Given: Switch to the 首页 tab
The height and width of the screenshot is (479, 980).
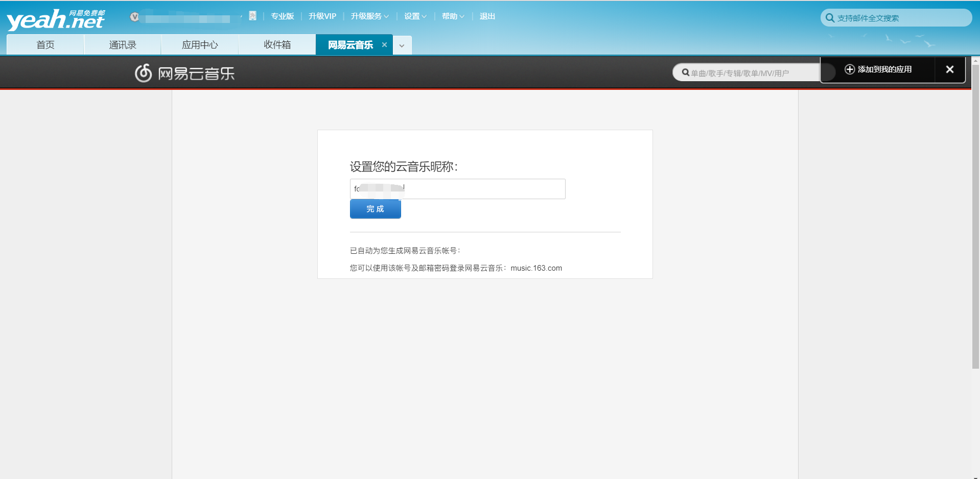Looking at the screenshot, I should (x=45, y=45).
